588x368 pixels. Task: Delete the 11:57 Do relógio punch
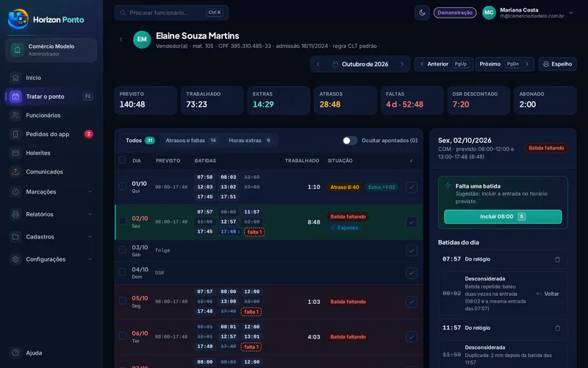pos(558,328)
